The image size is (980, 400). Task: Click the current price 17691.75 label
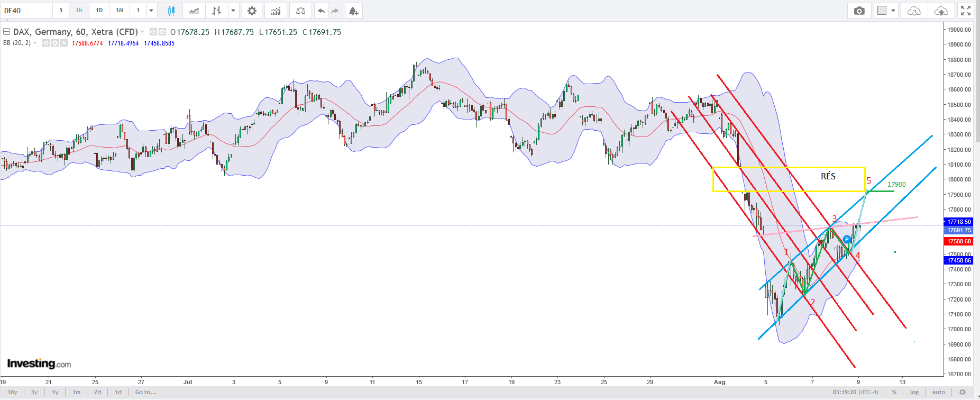click(x=959, y=230)
